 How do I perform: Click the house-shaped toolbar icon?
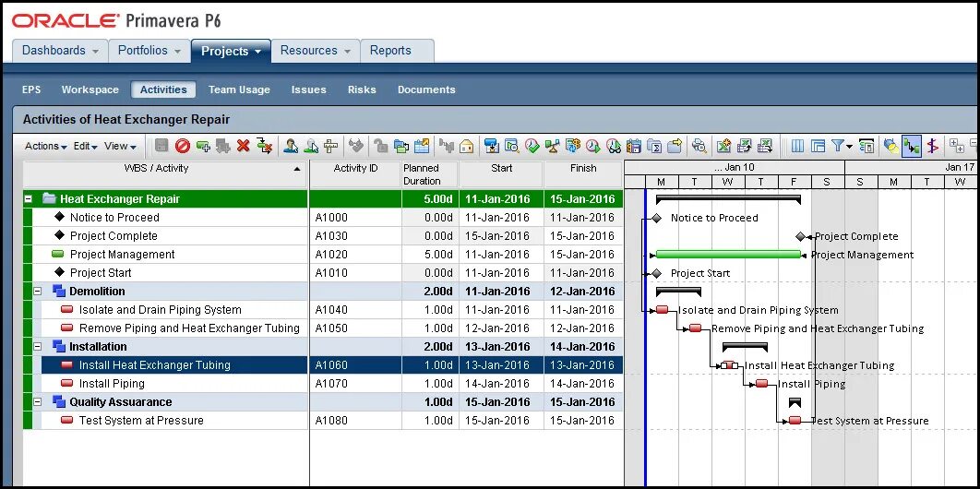467,146
